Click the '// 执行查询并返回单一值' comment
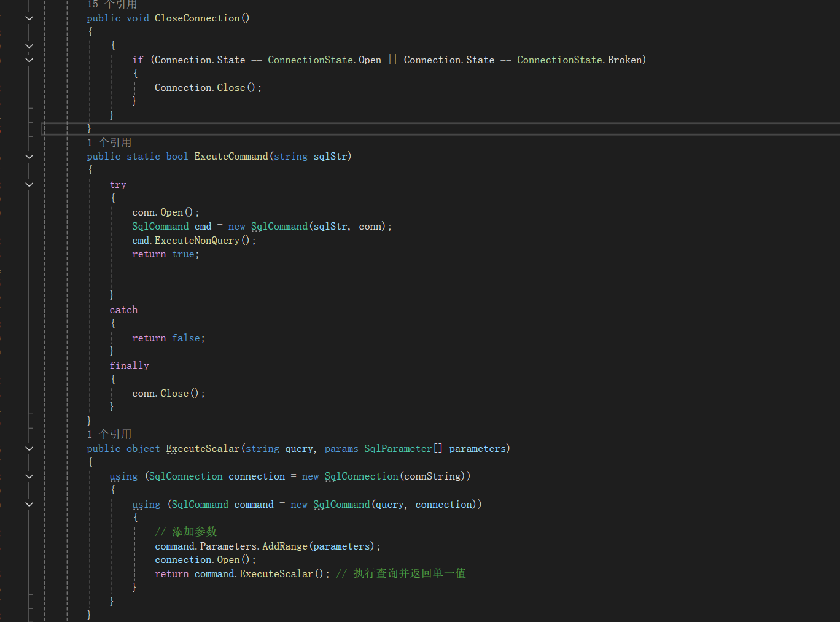The width and height of the screenshot is (840, 622). 401,573
